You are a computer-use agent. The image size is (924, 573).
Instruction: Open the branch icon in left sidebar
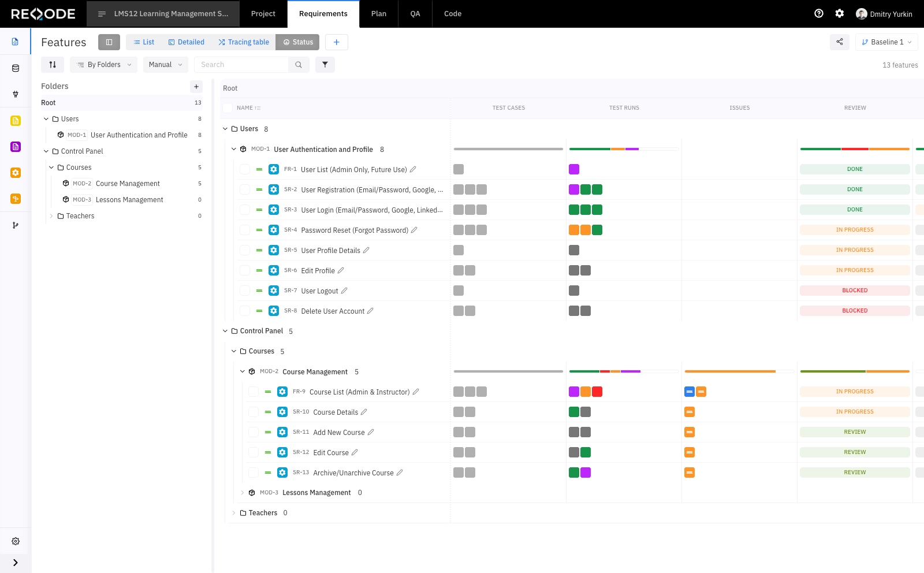click(x=16, y=225)
